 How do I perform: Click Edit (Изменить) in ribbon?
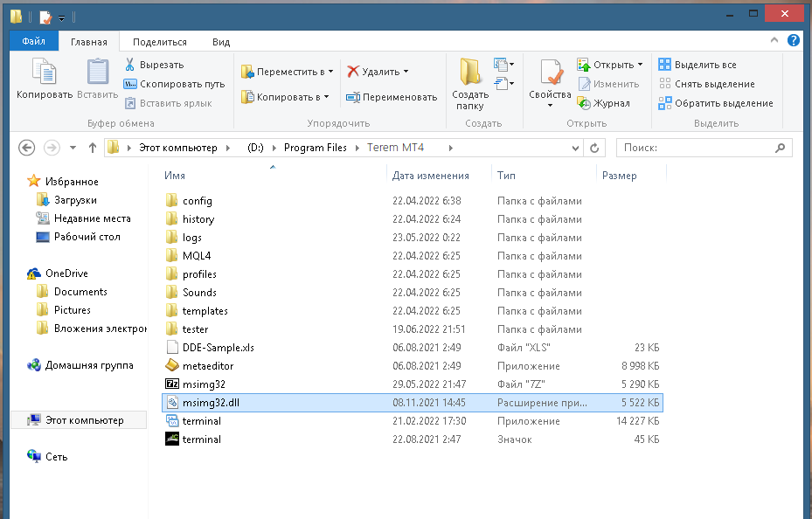coord(608,84)
